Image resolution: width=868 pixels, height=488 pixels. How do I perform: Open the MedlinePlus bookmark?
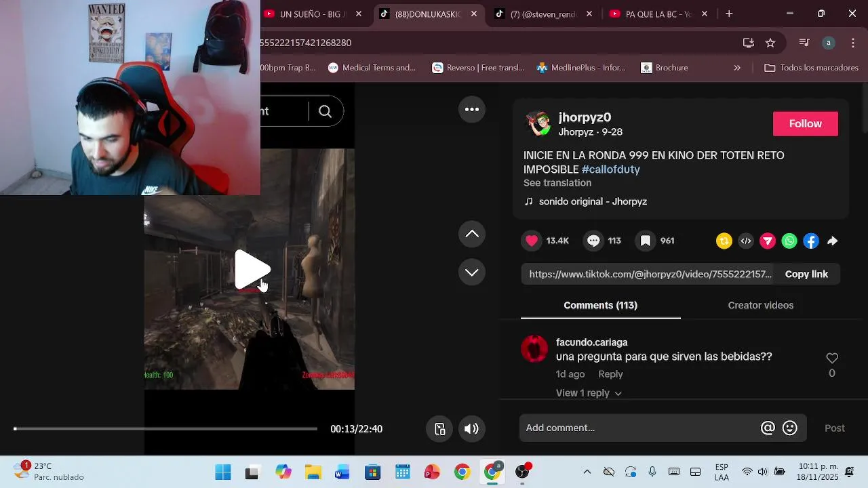[x=581, y=68]
